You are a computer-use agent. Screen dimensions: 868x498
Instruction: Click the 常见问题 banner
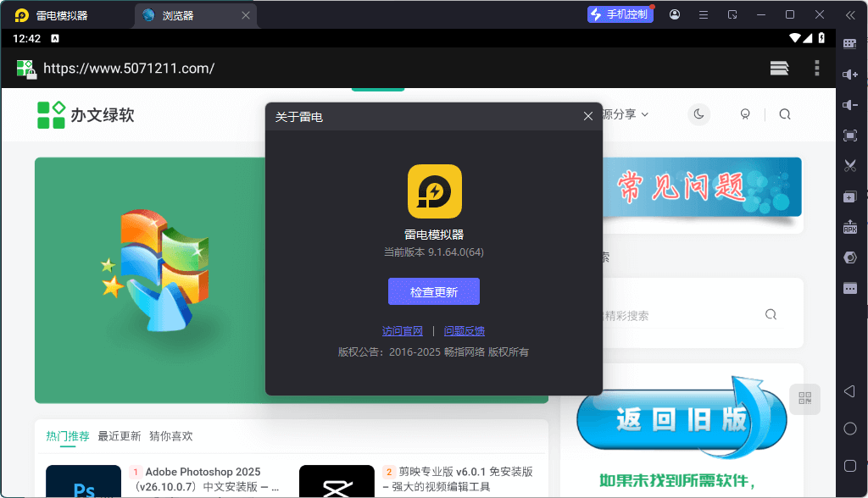[x=702, y=187]
